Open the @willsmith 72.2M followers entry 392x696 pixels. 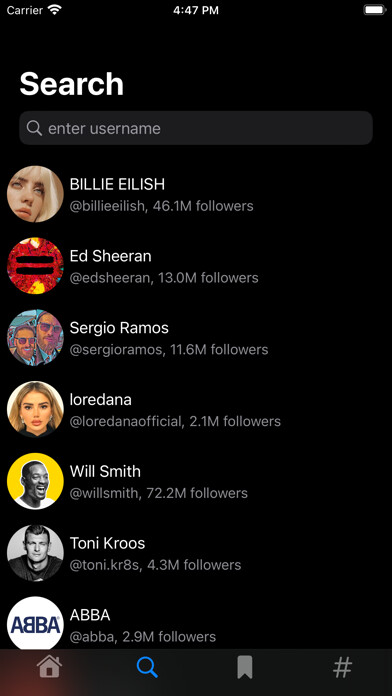158,493
